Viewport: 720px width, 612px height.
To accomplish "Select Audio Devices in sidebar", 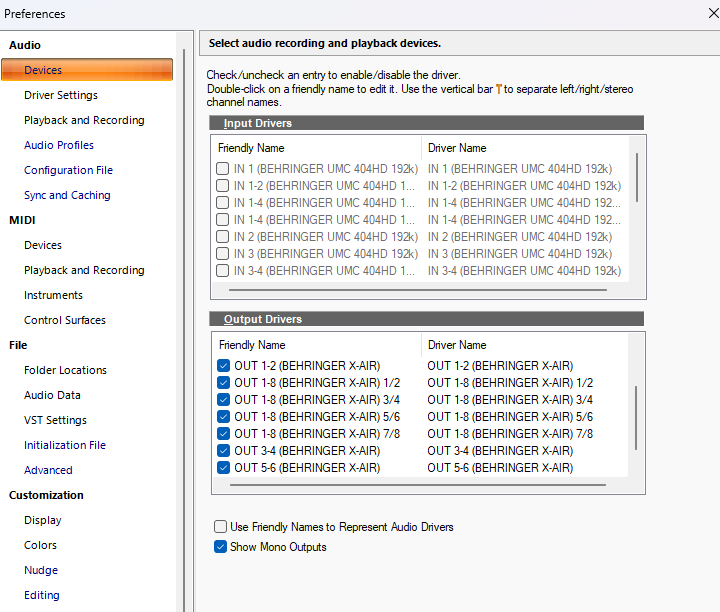I will pos(87,70).
